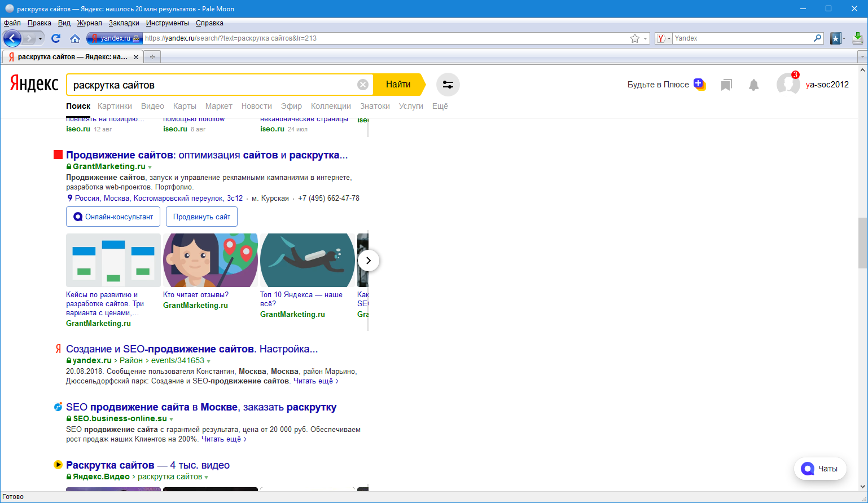
Task: Open the user avatar with badge 3
Action: (x=788, y=84)
